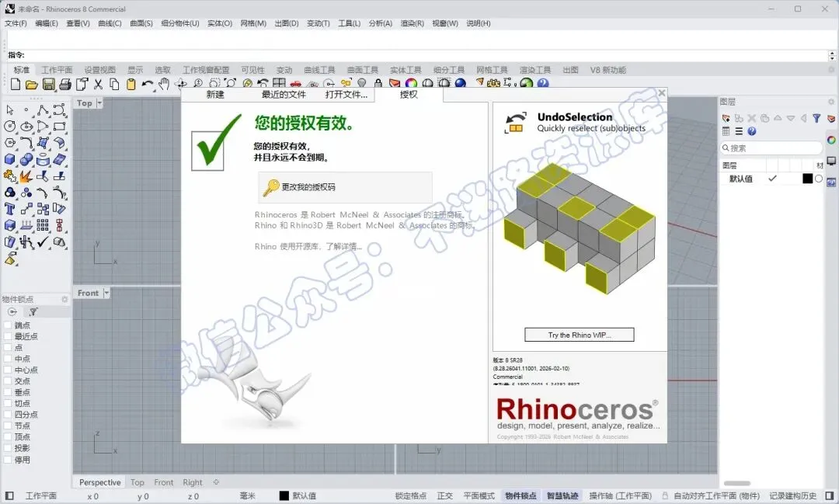Switch to the 最近的文件 tab
Viewport: 839px width, 504px height.
tap(284, 95)
